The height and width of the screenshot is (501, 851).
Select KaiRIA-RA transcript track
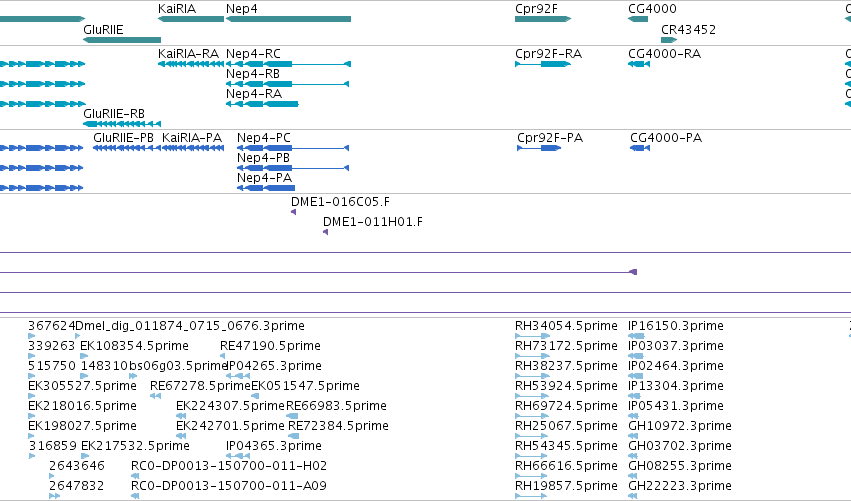pyautogui.click(x=190, y=64)
